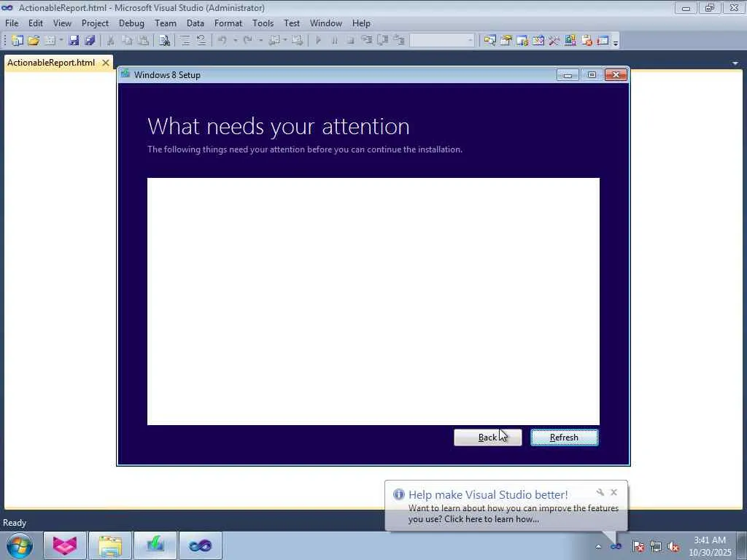This screenshot has height=560, width=747.
Task: Switch to Visual Studio taskbar button
Action: (200, 545)
